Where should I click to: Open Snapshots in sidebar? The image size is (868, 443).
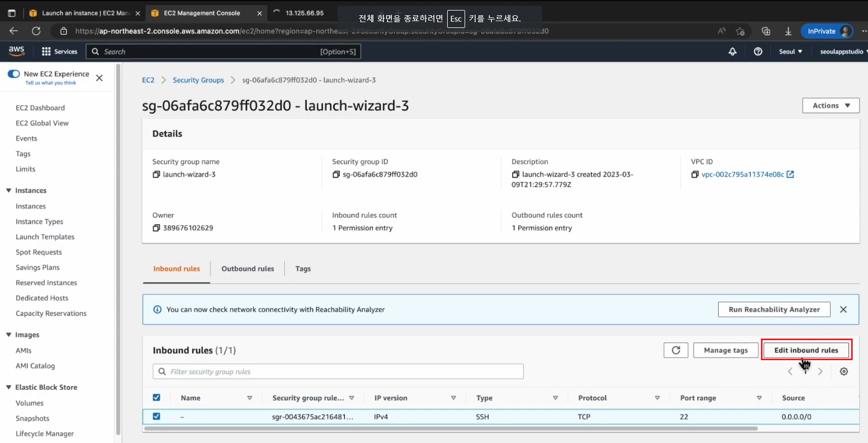point(32,418)
